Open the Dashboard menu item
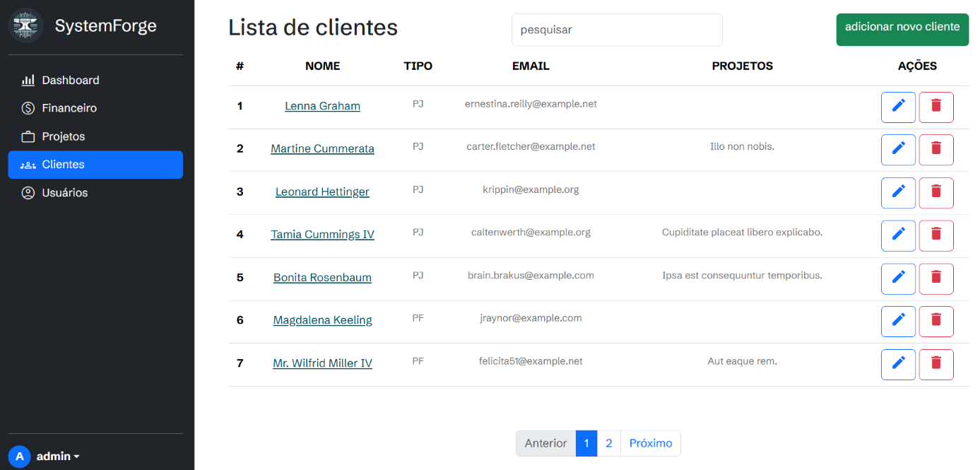The image size is (980, 470). point(70,80)
